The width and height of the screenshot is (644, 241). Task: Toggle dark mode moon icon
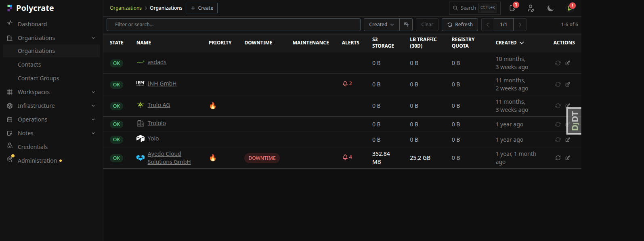(x=550, y=8)
